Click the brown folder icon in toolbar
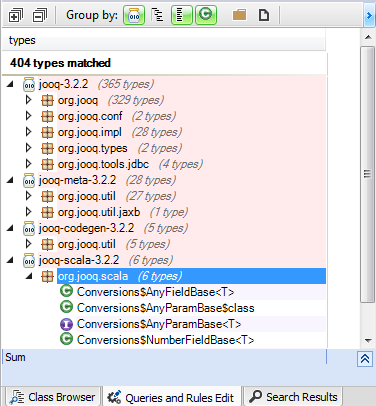Screen dimensions: 376x406 click(239, 15)
